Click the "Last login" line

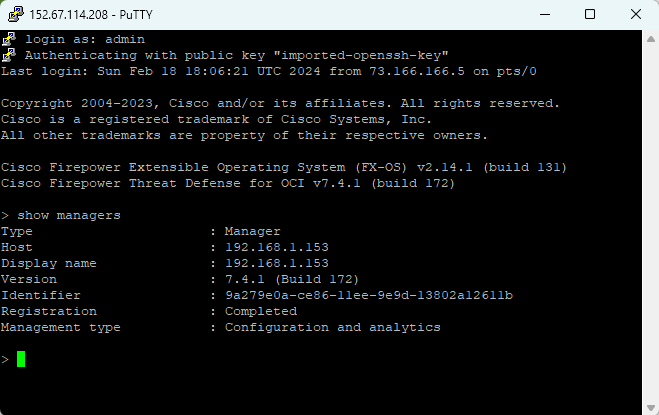click(x=269, y=71)
